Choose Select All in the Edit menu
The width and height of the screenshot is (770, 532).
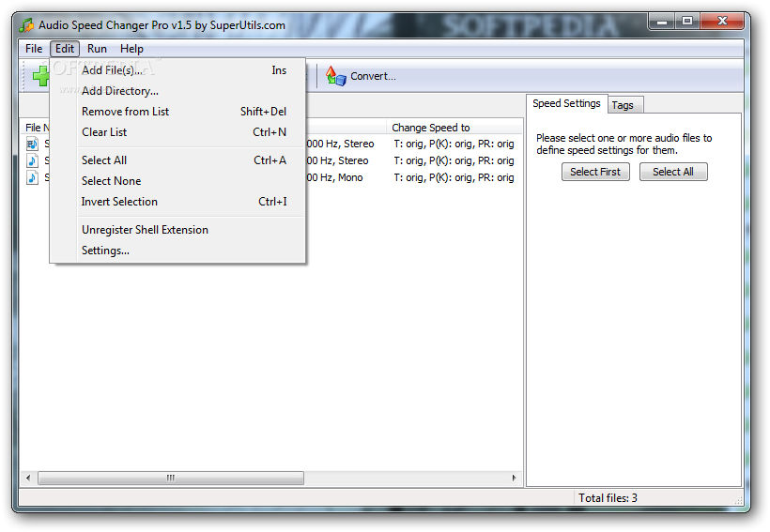(x=177, y=160)
